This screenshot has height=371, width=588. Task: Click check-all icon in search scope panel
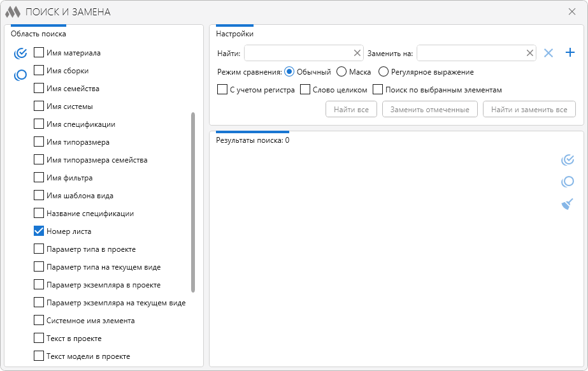pyautogui.click(x=20, y=54)
